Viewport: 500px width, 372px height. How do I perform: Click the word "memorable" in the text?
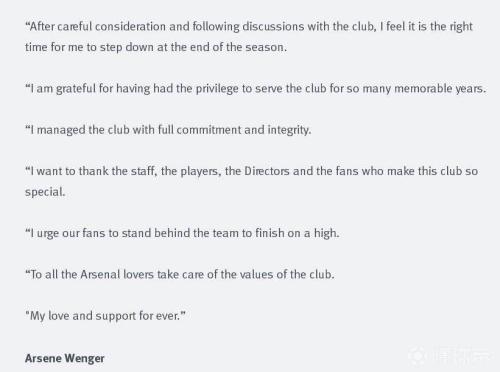point(423,88)
